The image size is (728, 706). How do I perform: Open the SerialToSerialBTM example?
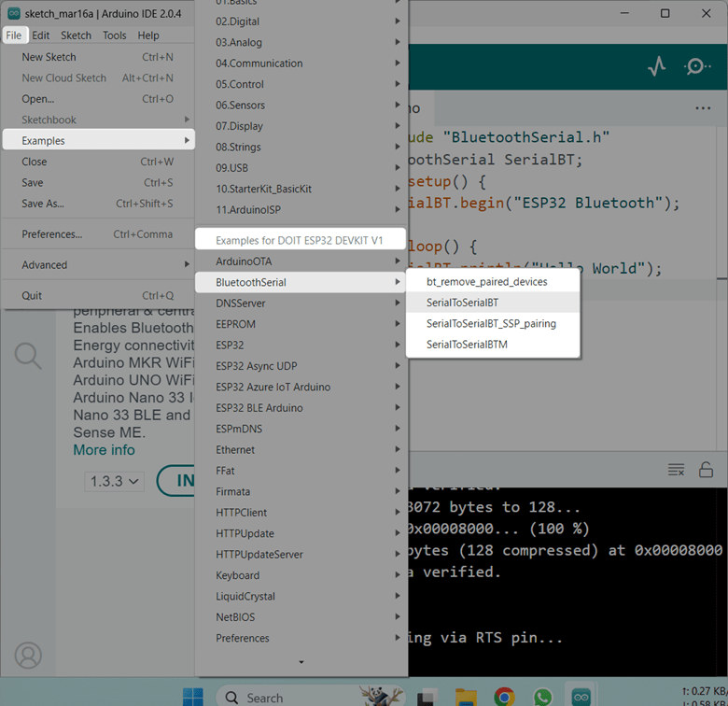(493, 345)
